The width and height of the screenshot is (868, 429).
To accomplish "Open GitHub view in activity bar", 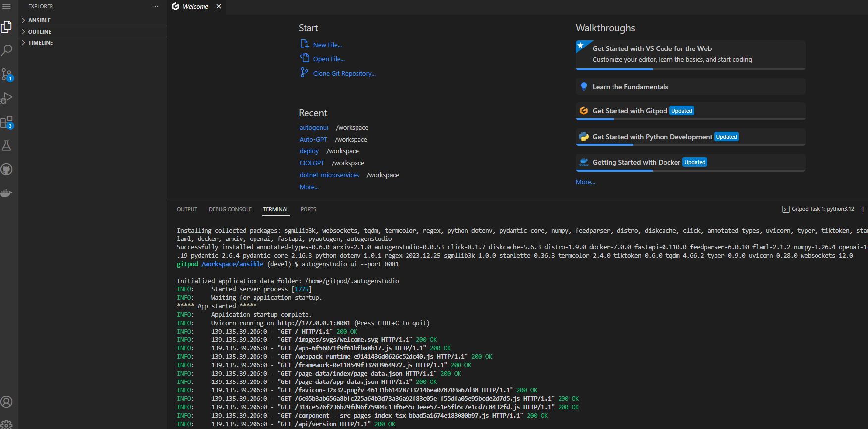I will point(6,169).
